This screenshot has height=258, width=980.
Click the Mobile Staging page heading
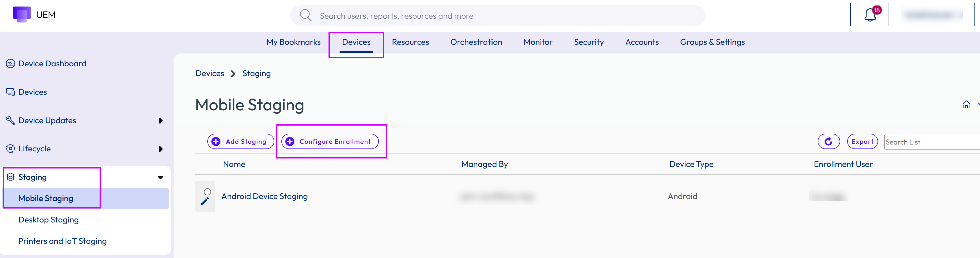[x=249, y=105]
